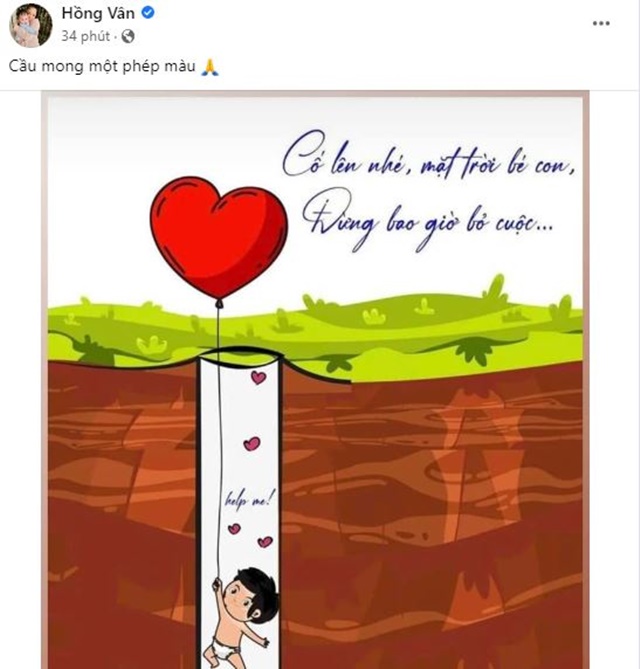Screen dimensions: 640x669
Task: Click the blue verified badge
Action: [148, 13]
